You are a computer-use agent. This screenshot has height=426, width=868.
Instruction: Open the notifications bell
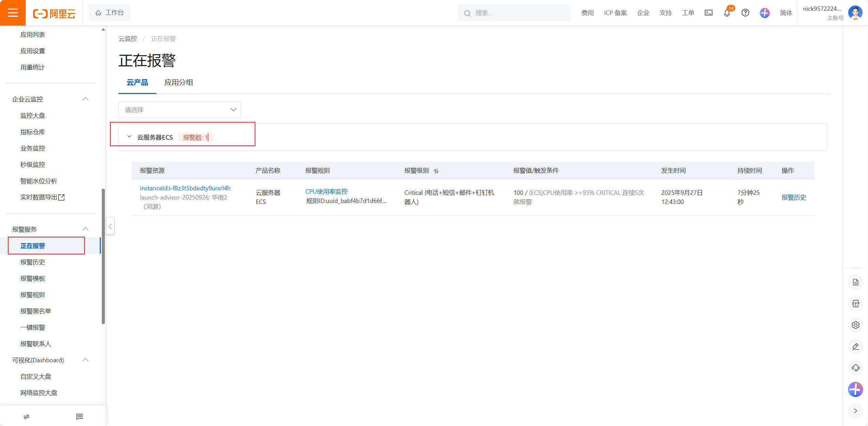[727, 13]
